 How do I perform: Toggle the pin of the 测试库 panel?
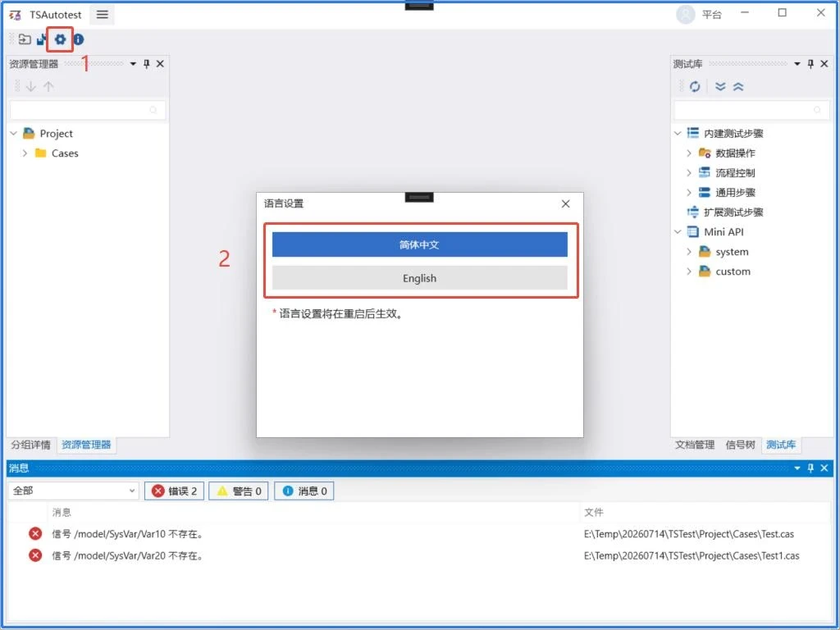(810, 64)
